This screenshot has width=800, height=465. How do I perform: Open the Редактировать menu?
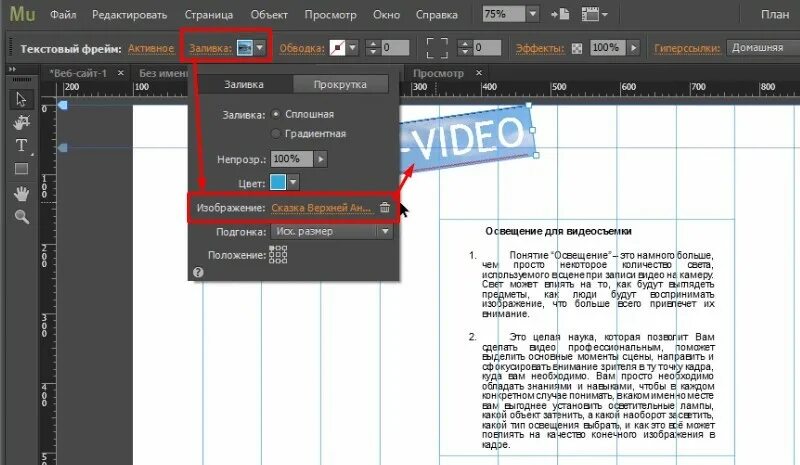click(x=130, y=15)
